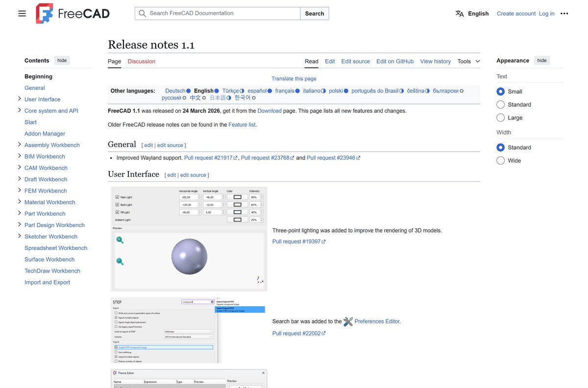588x388 pixels.
Task: Click the Log in link
Action: point(547,14)
